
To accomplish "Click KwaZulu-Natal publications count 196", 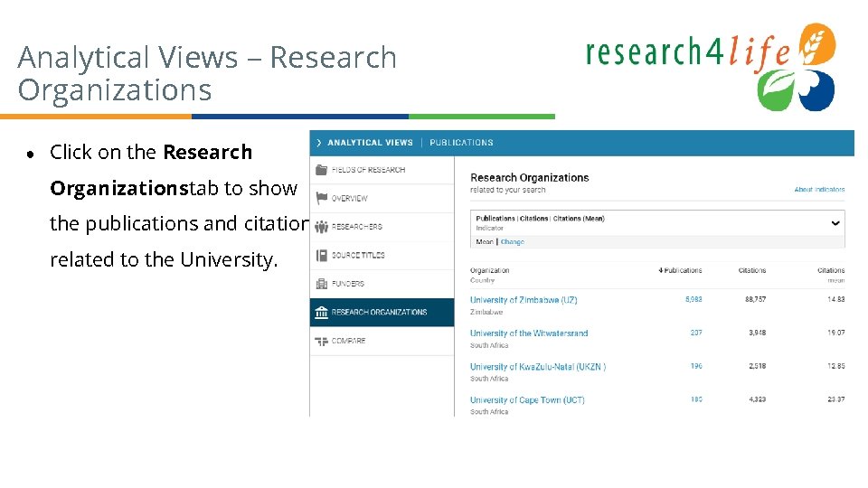I will [696, 366].
